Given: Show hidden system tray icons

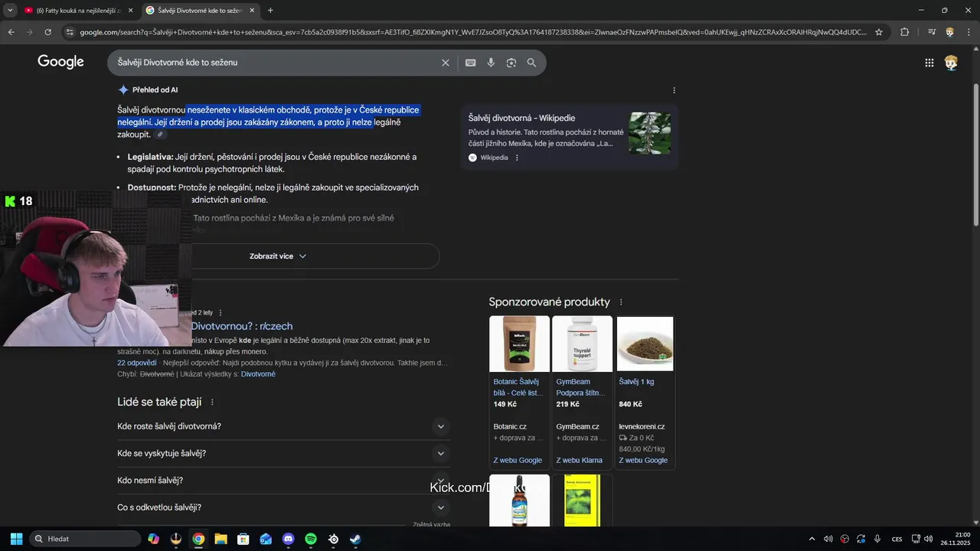Looking at the screenshot, I should tap(812, 539).
